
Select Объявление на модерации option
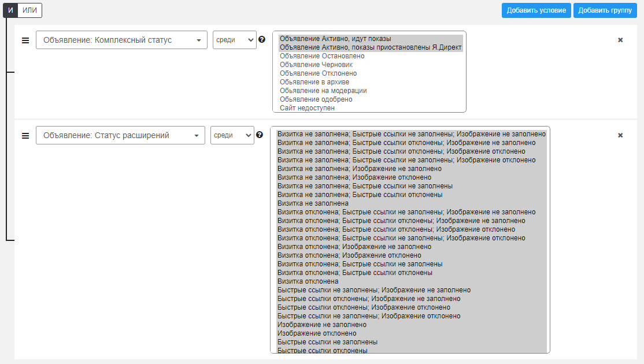[x=323, y=91]
